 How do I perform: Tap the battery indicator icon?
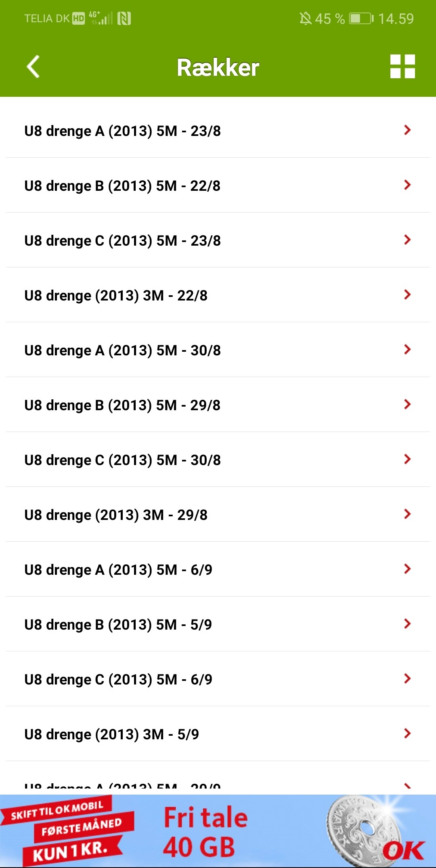tap(361, 19)
